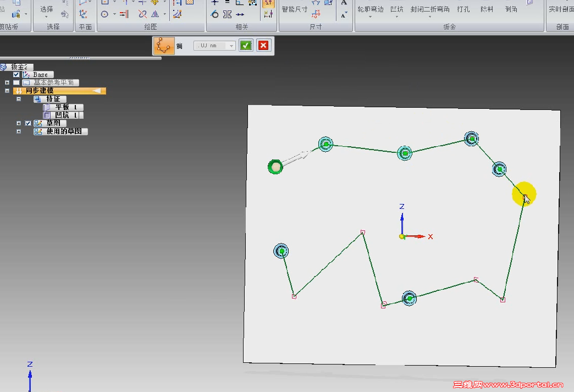Apply the horizontal/vertical arrows relationship icon
Screen dimensions: 574x392
pyautogui.click(x=240, y=14)
